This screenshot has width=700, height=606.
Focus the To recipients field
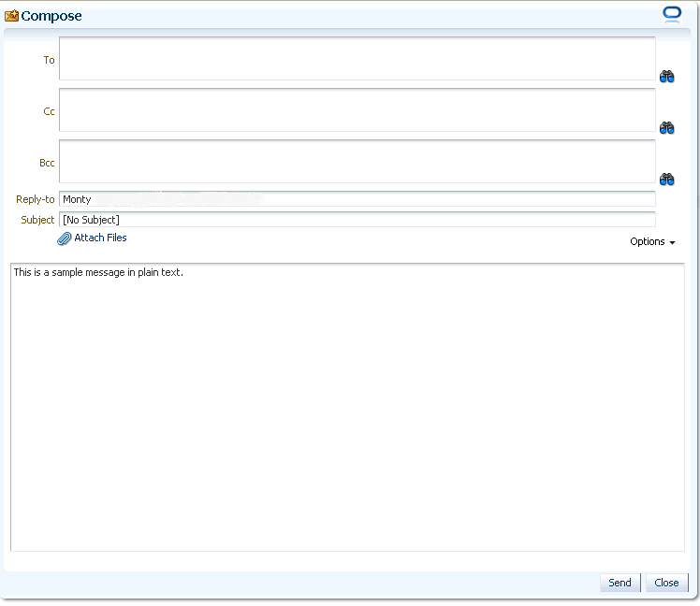click(x=357, y=59)
